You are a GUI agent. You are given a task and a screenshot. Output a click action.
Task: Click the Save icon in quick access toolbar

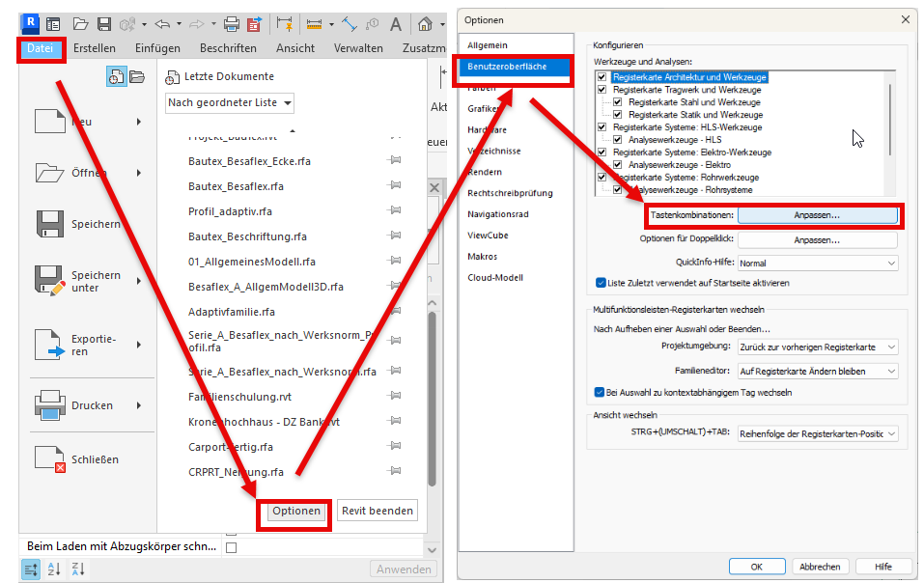103,23
